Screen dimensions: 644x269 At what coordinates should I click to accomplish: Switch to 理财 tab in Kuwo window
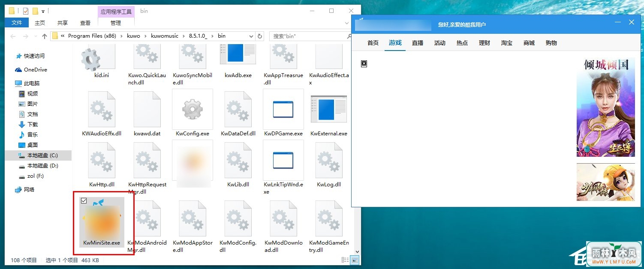tap(485, 43)
